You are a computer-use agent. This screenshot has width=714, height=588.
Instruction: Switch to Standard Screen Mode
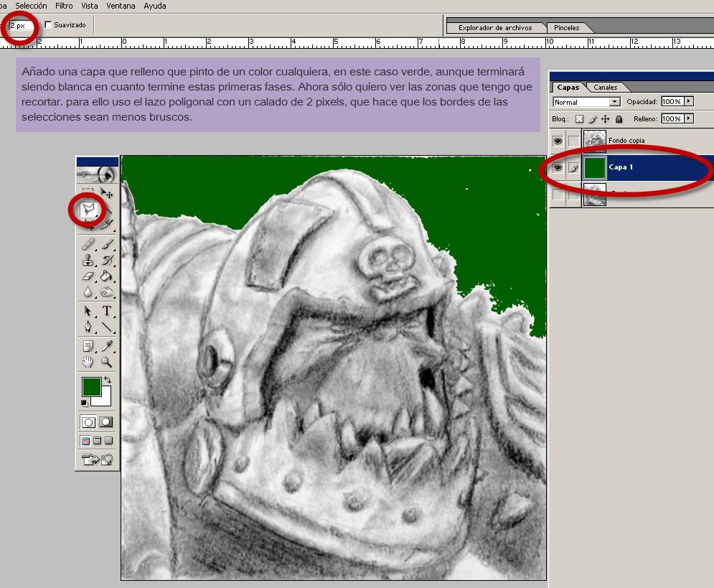[85, 440]
